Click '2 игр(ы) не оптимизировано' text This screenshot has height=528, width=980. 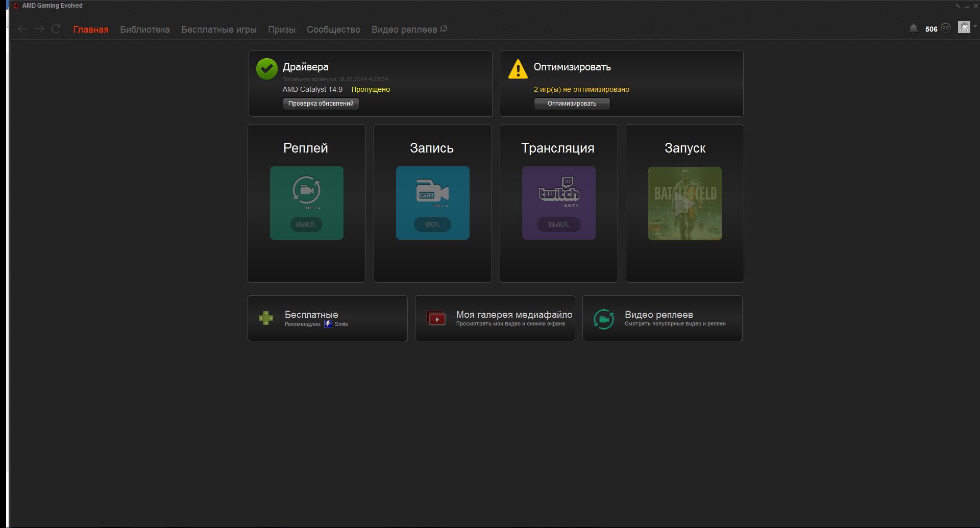(x=581, y=89)
